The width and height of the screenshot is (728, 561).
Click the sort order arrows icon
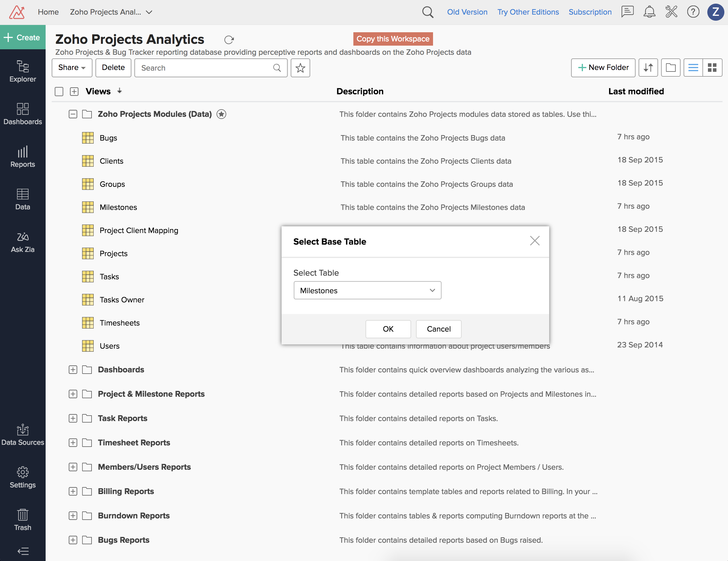pyautogui.click(x=648, y=68)
